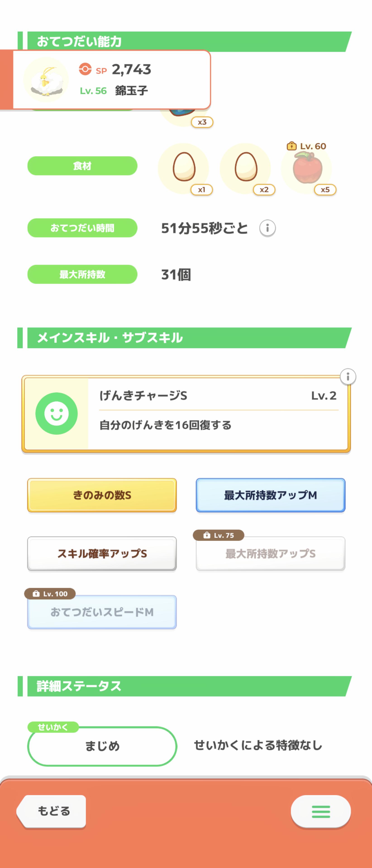
Task: Open the hamburger menu button
Action: click(320, 811)
